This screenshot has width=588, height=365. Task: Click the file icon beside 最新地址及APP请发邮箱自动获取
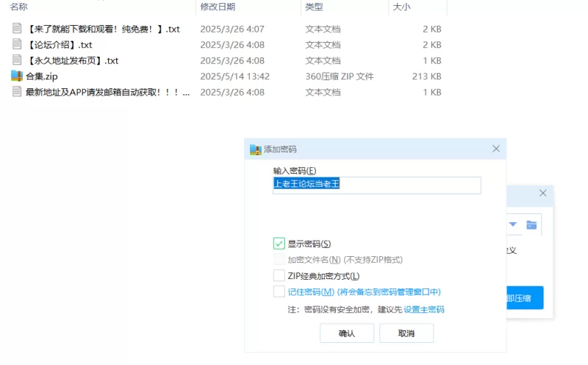[17, 92]
